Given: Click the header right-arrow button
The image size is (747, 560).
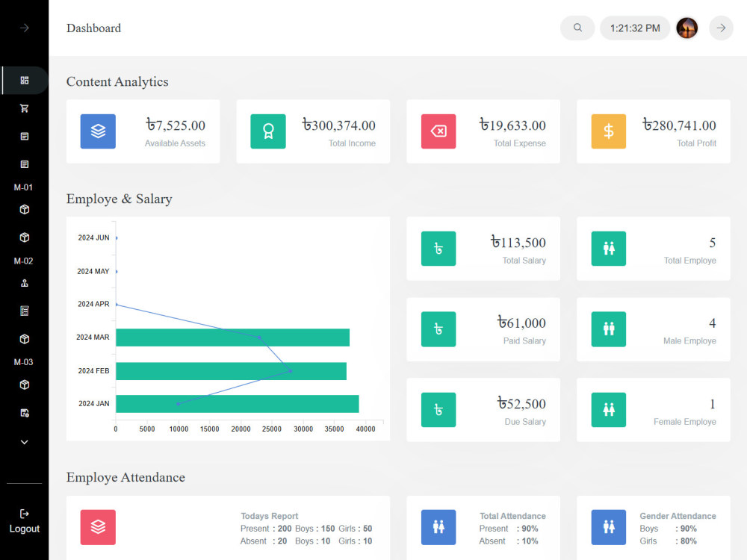Looking at the screenshot, I should coord(722,28).
